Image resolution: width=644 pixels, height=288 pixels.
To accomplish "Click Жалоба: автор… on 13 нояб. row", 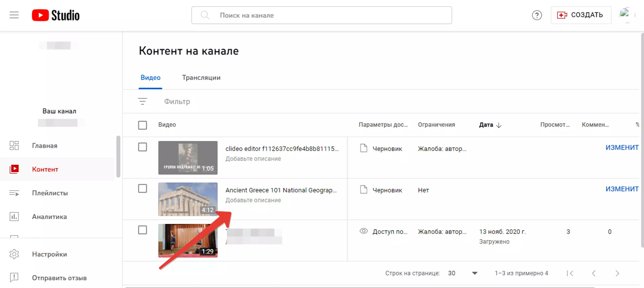I will [x=442, y=231].
